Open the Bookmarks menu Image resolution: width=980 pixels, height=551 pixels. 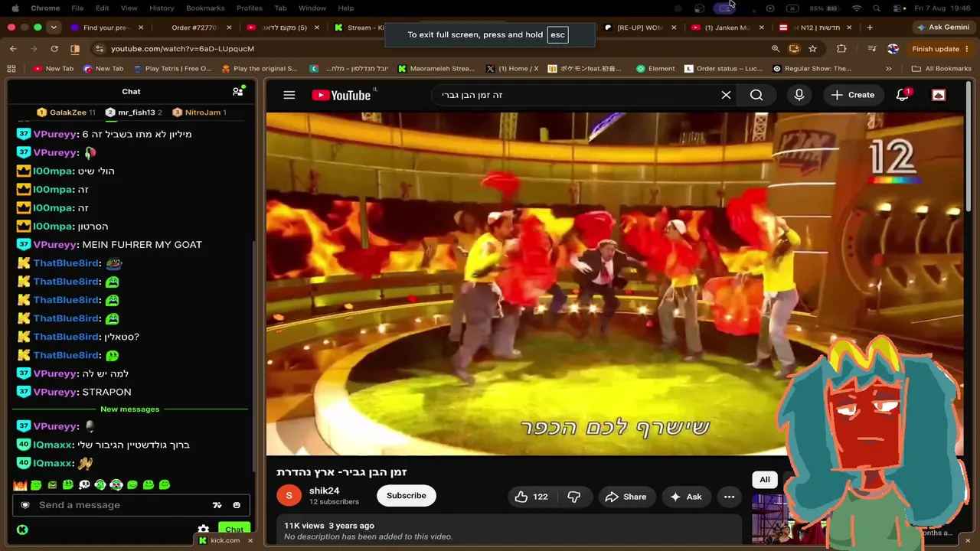pos(205,8)
